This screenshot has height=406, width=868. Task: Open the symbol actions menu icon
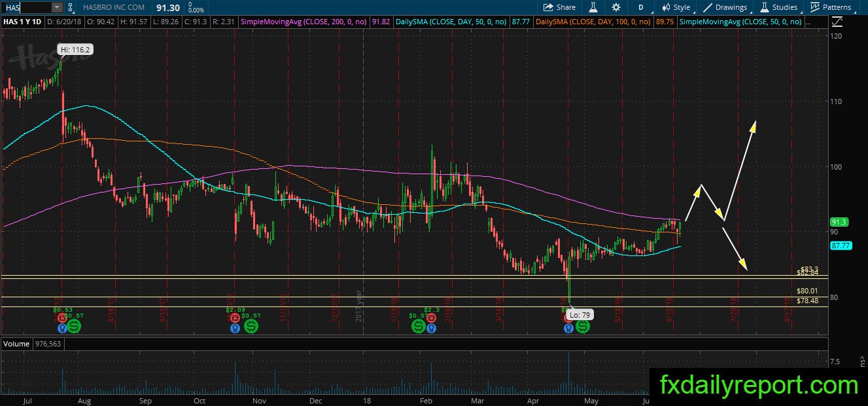coord(70,7)
